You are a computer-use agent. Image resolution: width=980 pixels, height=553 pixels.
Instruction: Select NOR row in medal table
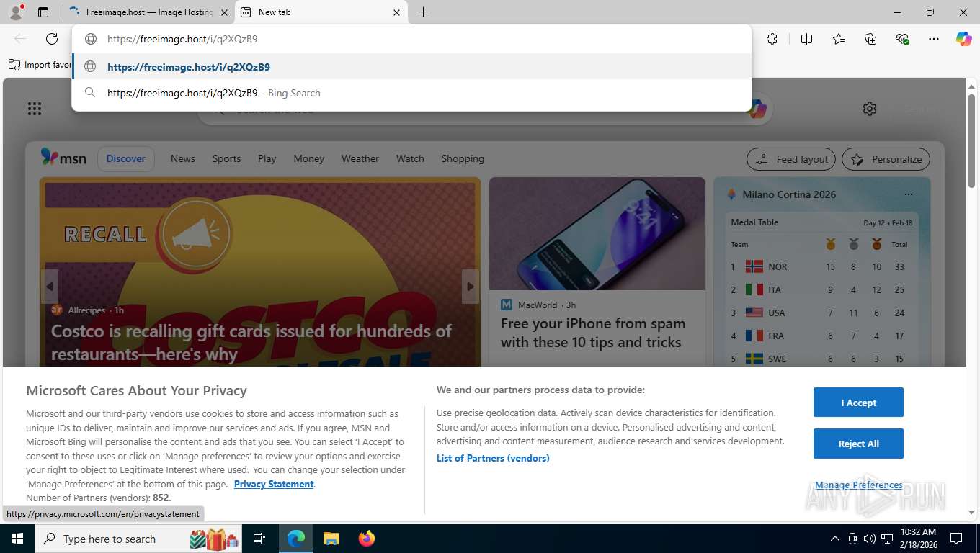click(821, 266)
